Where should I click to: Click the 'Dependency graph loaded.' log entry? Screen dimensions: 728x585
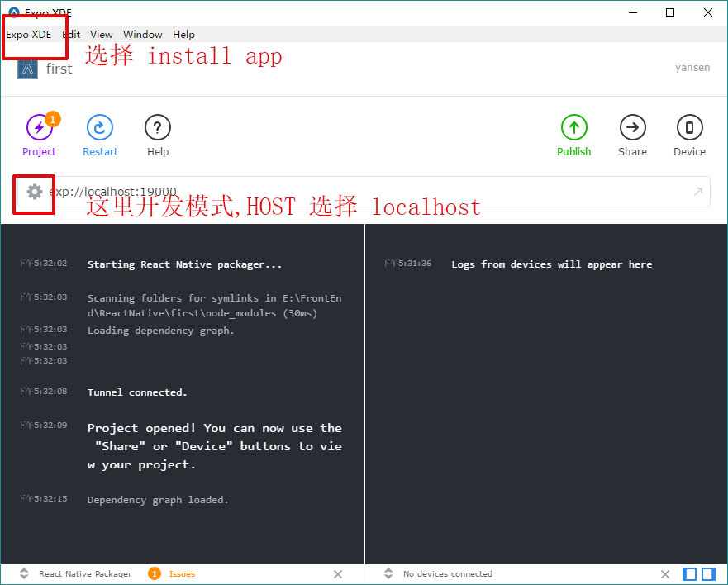pos(158,500)
